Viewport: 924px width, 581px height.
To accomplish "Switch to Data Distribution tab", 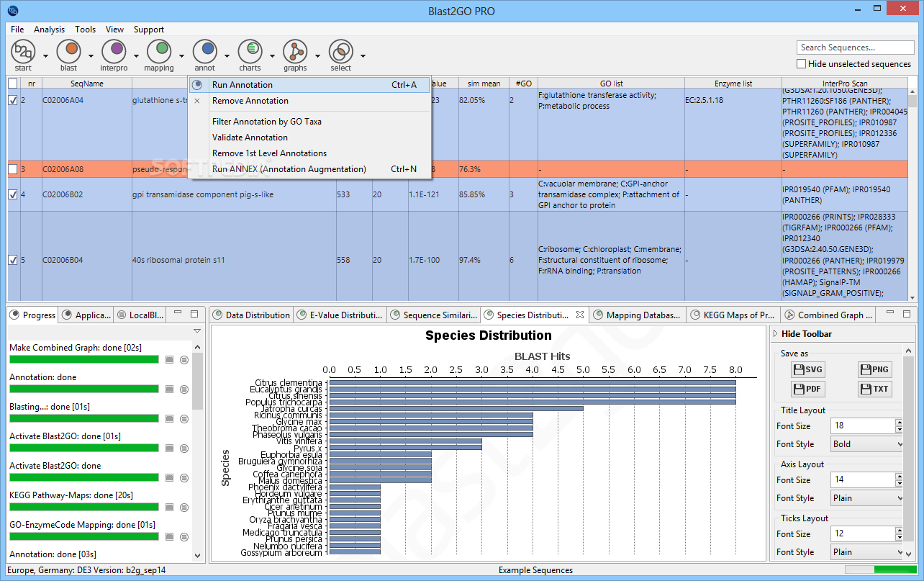I will click(251, 315).
